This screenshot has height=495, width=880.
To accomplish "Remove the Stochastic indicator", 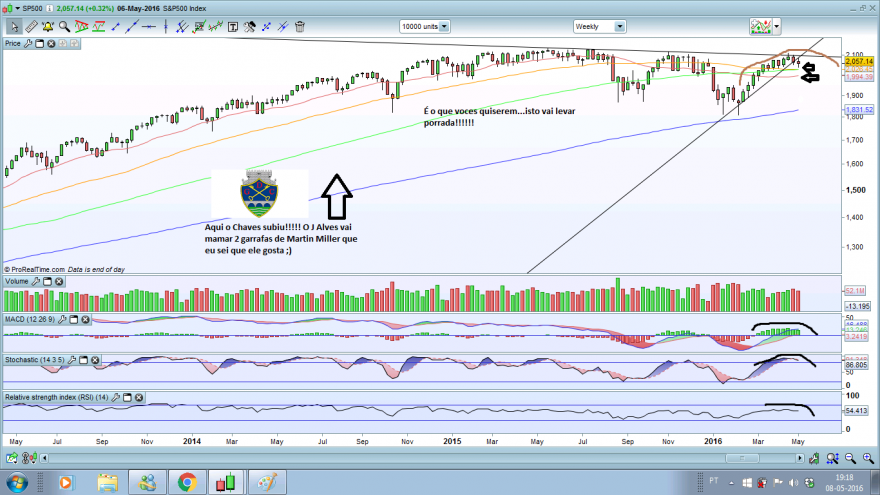I will [95, 360].
